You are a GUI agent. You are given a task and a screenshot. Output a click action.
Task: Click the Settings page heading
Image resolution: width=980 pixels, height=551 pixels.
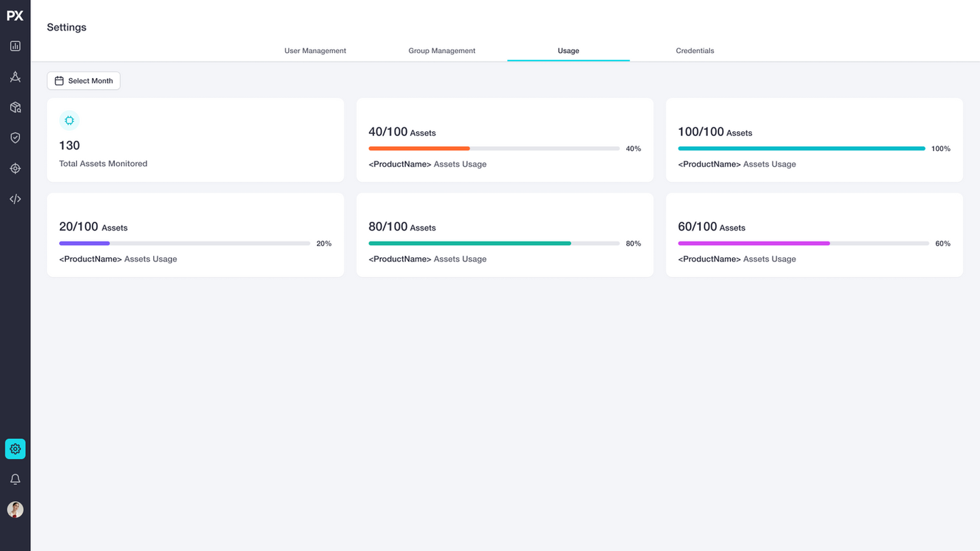point(67,27)
